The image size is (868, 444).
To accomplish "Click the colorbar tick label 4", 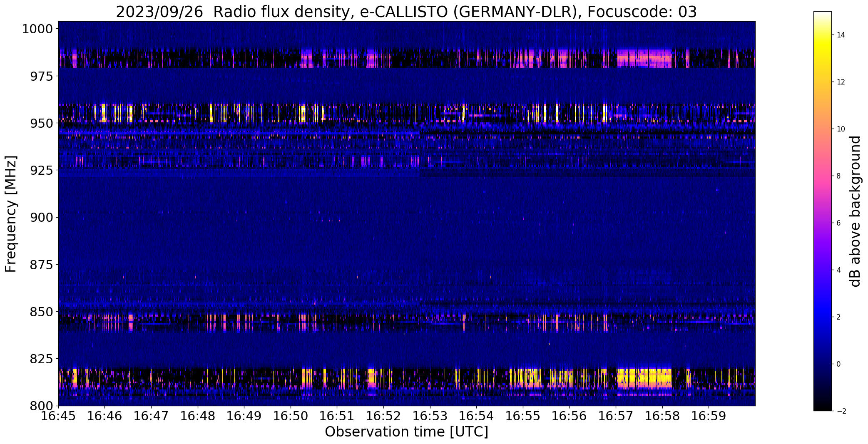I will pos(838,270).
